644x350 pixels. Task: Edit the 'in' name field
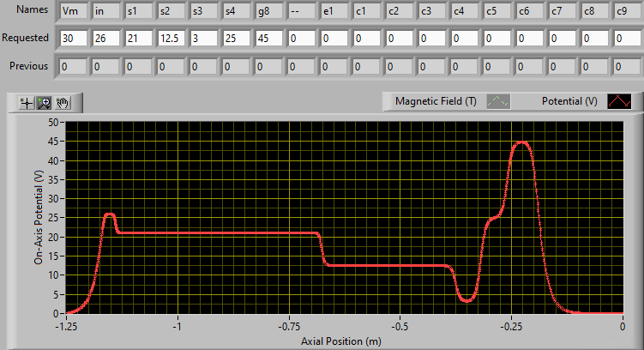coord(106,11)
